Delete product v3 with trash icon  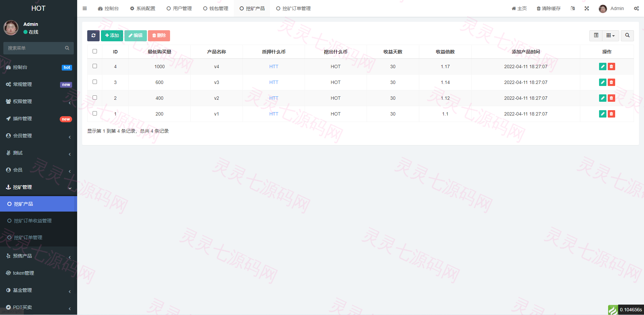pyautogui.click(x=611, y=82)
